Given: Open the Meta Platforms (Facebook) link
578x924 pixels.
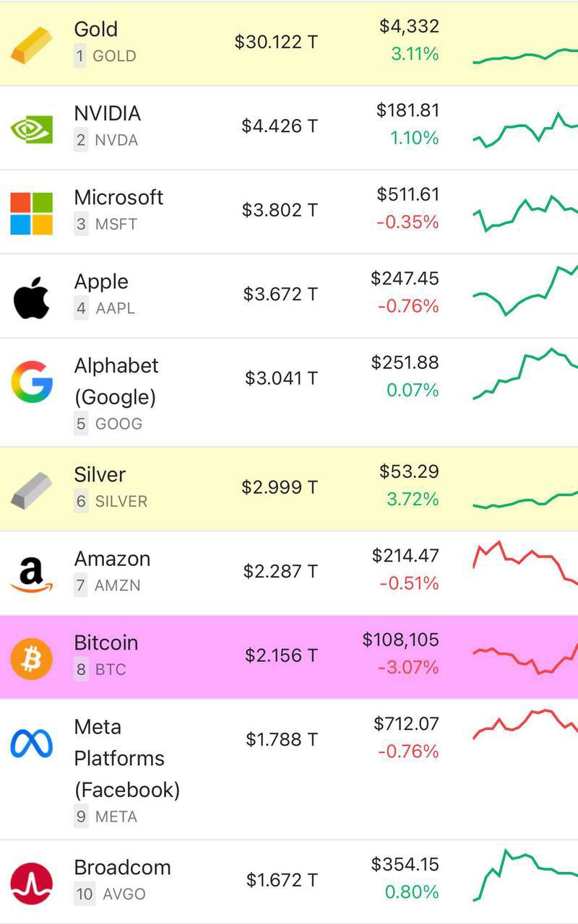Looking at the screenshot, I should [126, 758].
